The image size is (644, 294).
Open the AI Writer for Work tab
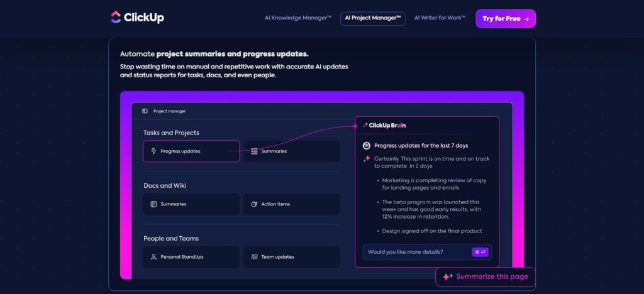coord(440,19)
